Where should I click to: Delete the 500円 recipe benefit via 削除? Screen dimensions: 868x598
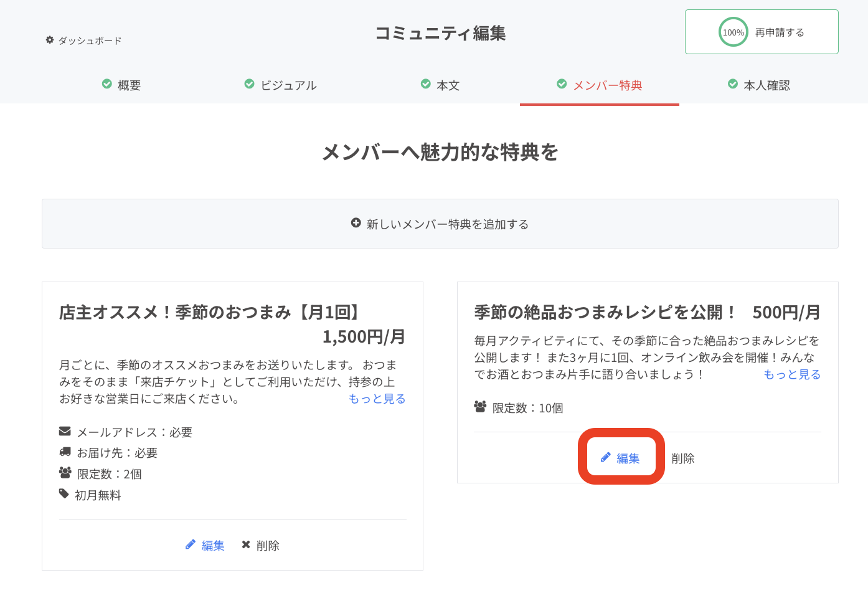point(682,458)
